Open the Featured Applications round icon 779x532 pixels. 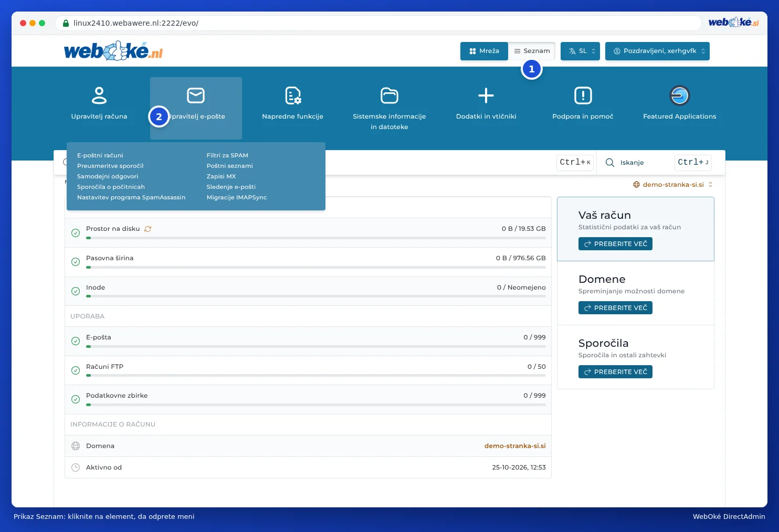click(x=680, y=95)
